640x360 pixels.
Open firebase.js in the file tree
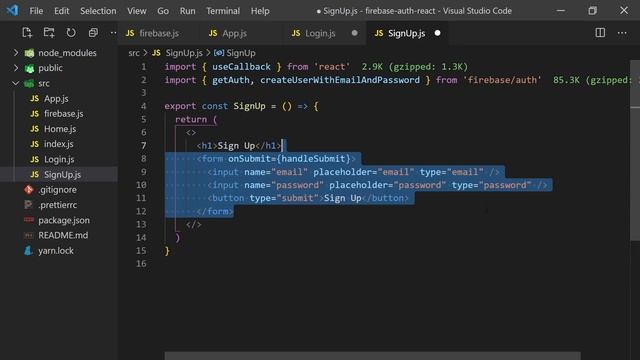pos(59,113)
